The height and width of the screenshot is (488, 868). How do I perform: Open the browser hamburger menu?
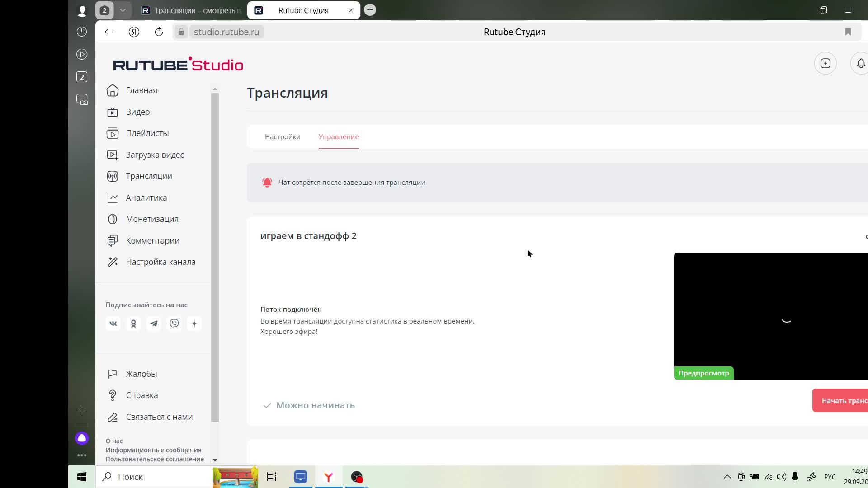[848, 10]
